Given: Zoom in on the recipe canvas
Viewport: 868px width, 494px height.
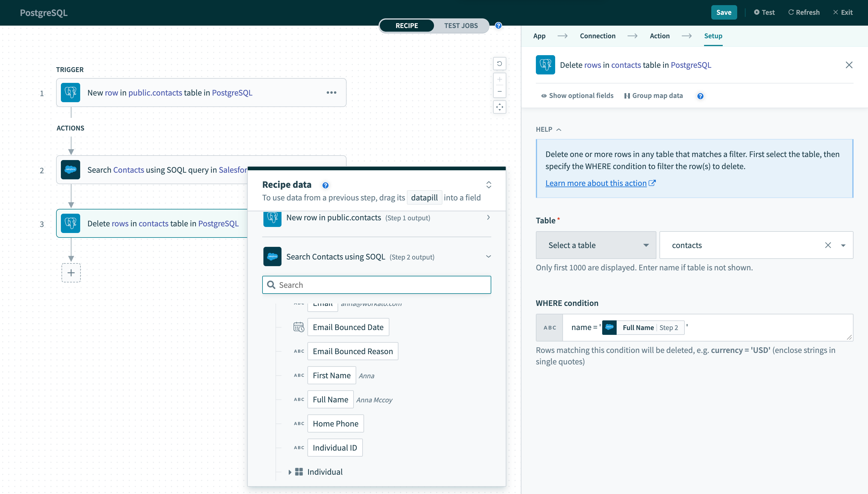Looking at the screenshot, I should pos(499,79).
